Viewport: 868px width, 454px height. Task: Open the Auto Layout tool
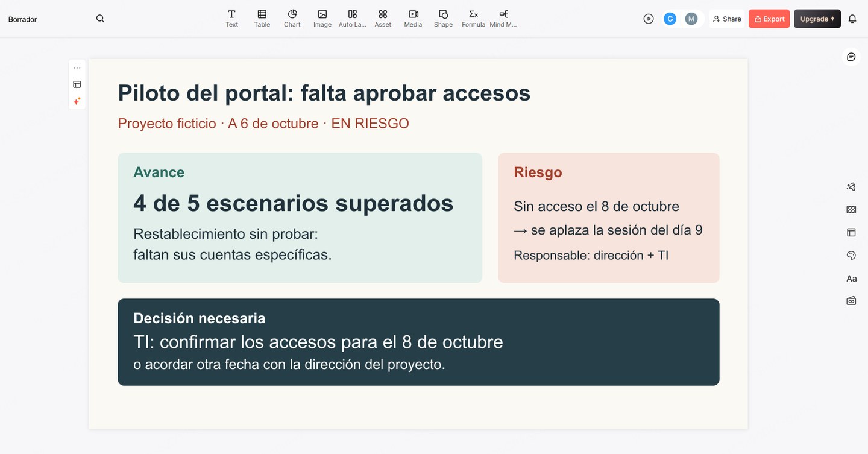[x=353, y=19]
